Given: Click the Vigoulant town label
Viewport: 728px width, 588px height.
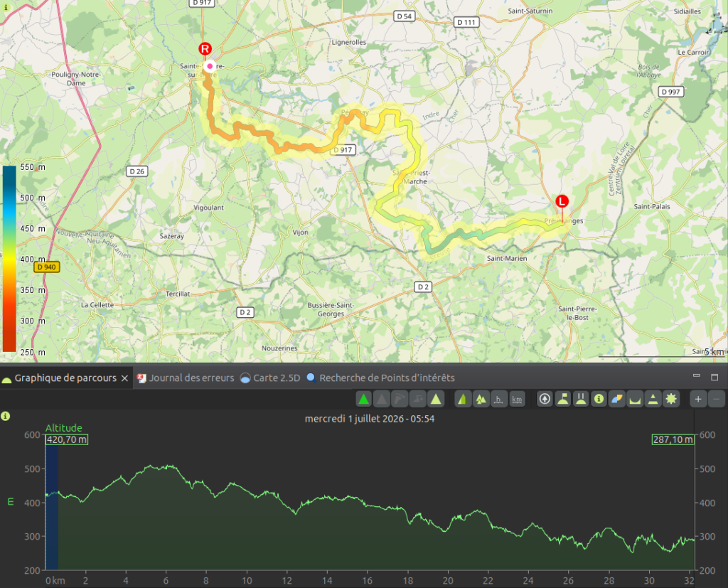Looking at the screenshot, I should tap(208, 208).
